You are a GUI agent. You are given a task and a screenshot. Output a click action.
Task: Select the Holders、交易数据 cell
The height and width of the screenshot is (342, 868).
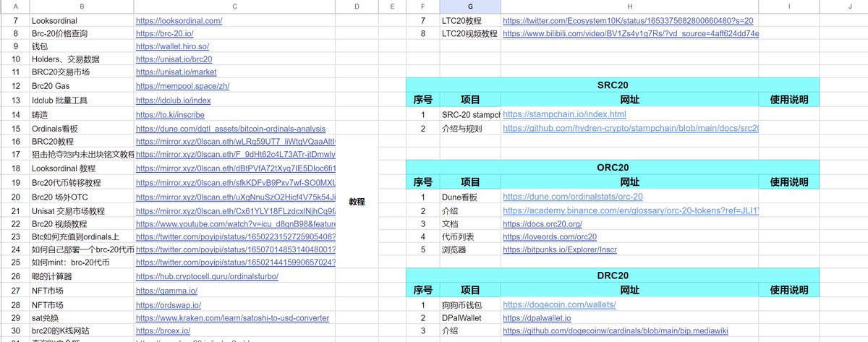point(81,59)
